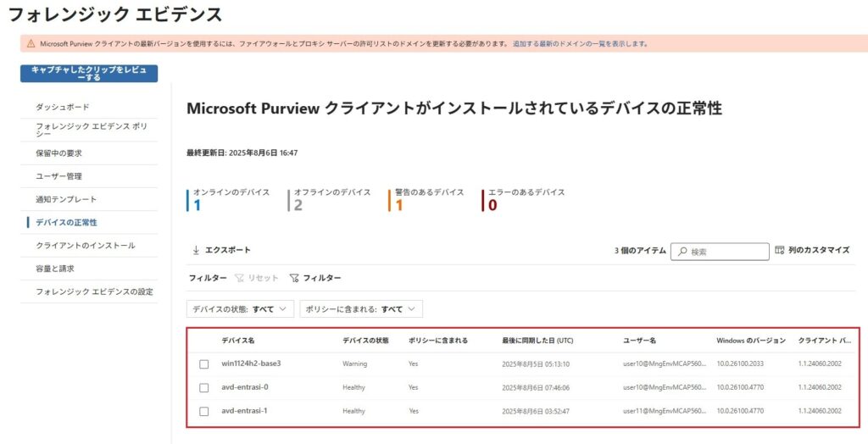Click the フィルター button with funnel
868x444 pixels.
(315, 278)
